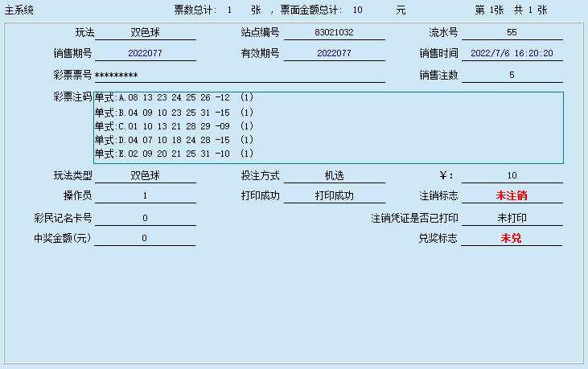The image size is (588, 369).
Task: Click the 玩法 field showing 双色球
Action: 145,33
